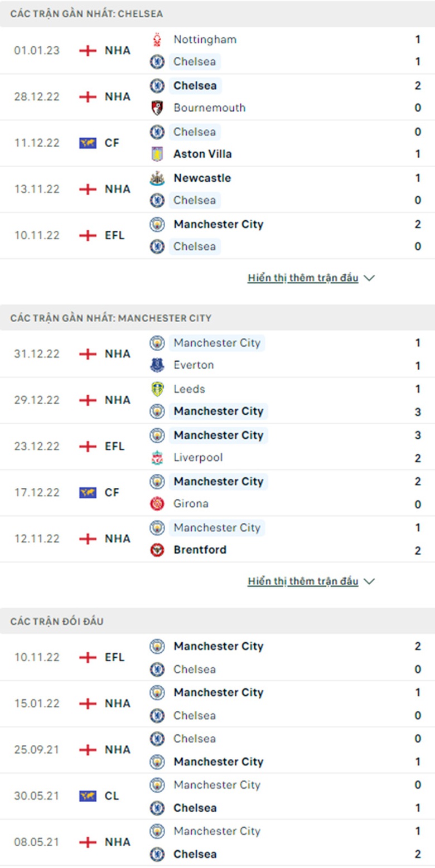Click the Nottingham Forest club crest
435x868 pixels.
tap(158, 40)
